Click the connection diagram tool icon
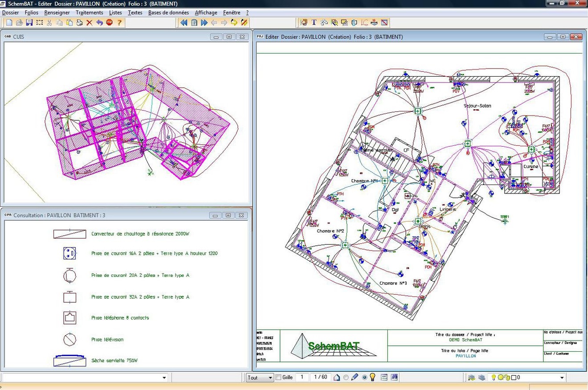Image resolution: width=588 pixels, height=390 pixels. [324, 22]
